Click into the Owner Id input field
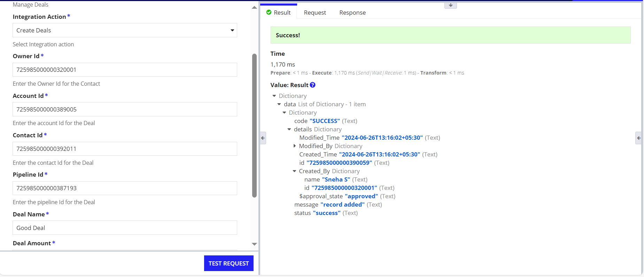This screenshot has width=644, height=277. 125,70
